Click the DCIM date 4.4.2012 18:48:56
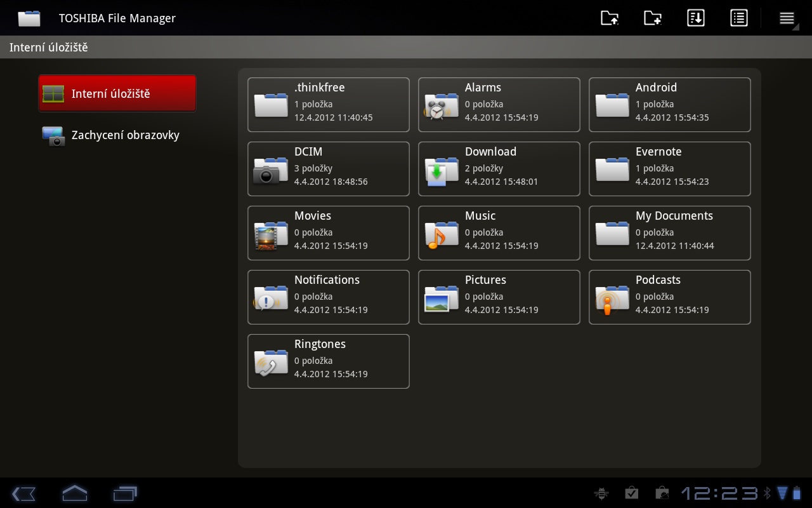812x508 pixels. [331, 182]
